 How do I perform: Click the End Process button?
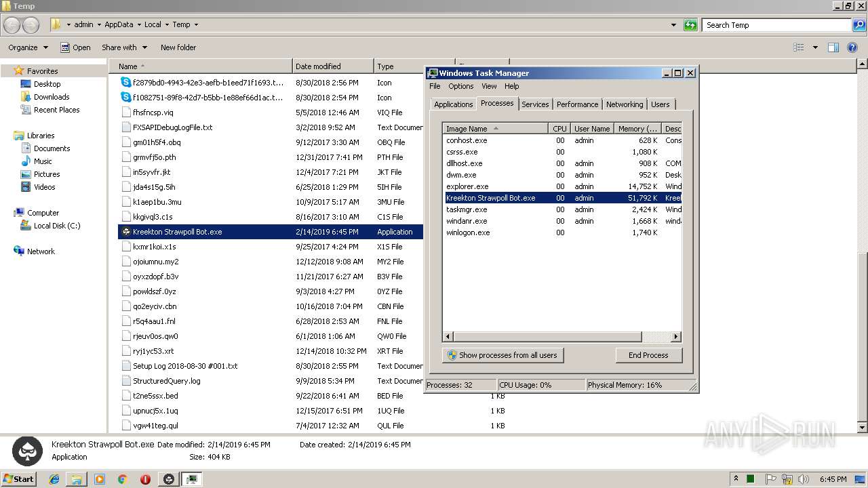[648, 355]
